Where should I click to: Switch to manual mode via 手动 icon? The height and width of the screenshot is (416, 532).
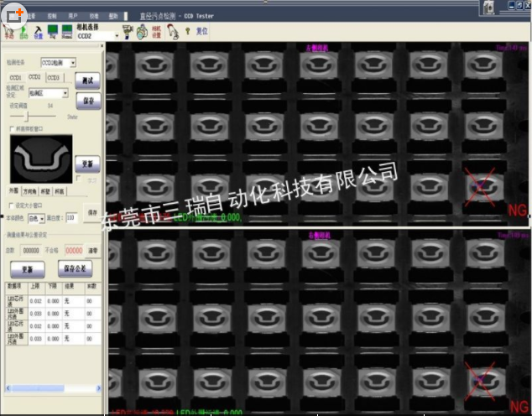(9, 32)
